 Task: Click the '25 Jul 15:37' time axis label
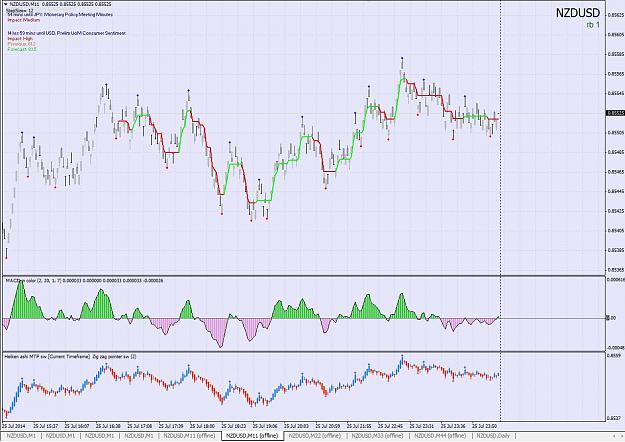click(46, 426)
